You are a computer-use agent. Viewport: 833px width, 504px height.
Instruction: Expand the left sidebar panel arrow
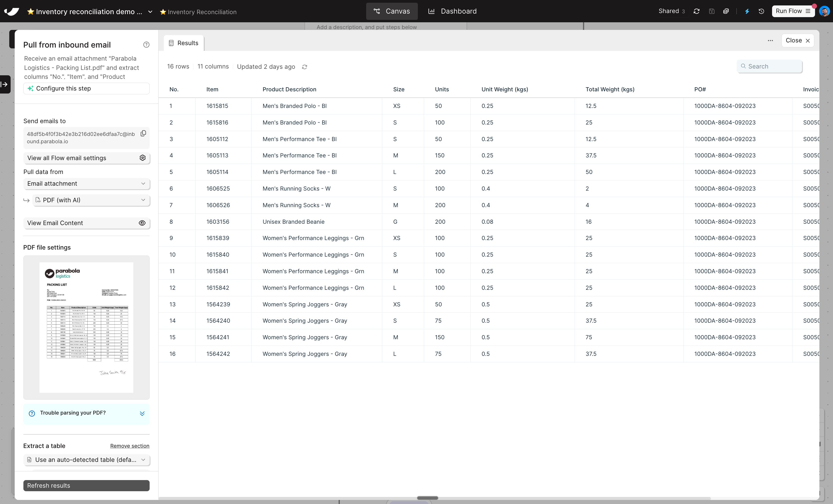coord(5,85)
